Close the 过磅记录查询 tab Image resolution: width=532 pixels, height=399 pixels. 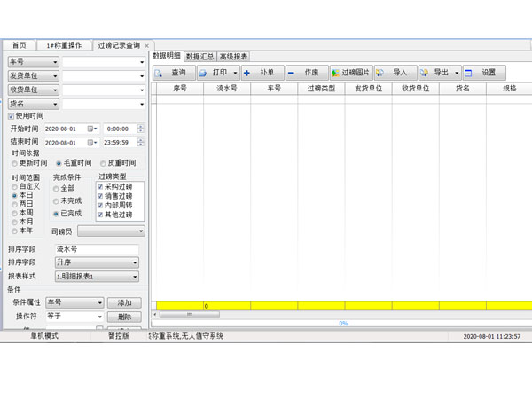point(147,45)
